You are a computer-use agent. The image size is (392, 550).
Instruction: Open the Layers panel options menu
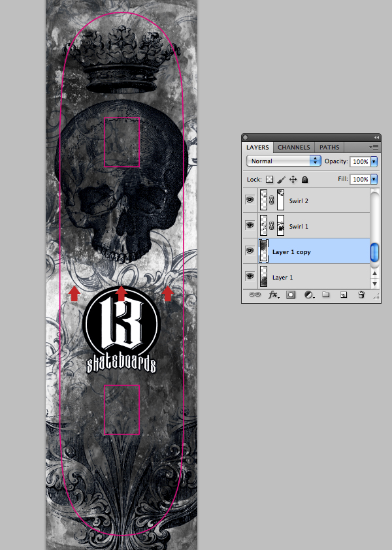click(374, 148)
